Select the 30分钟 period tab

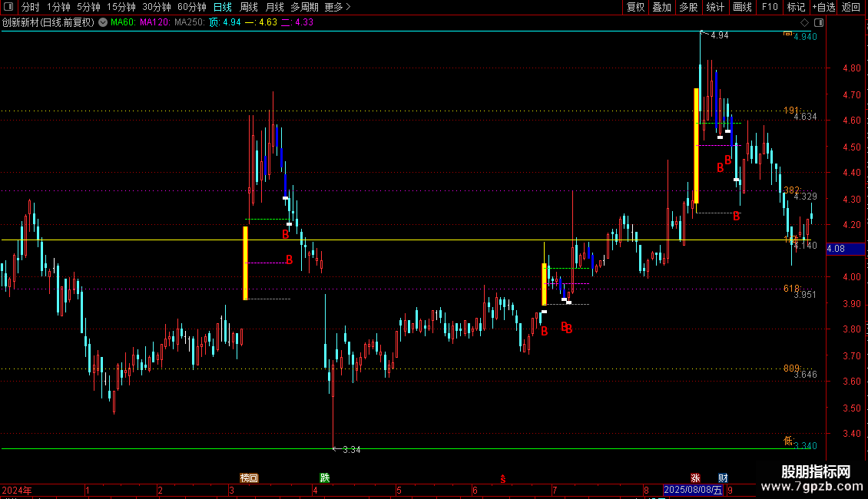[156, 7]
